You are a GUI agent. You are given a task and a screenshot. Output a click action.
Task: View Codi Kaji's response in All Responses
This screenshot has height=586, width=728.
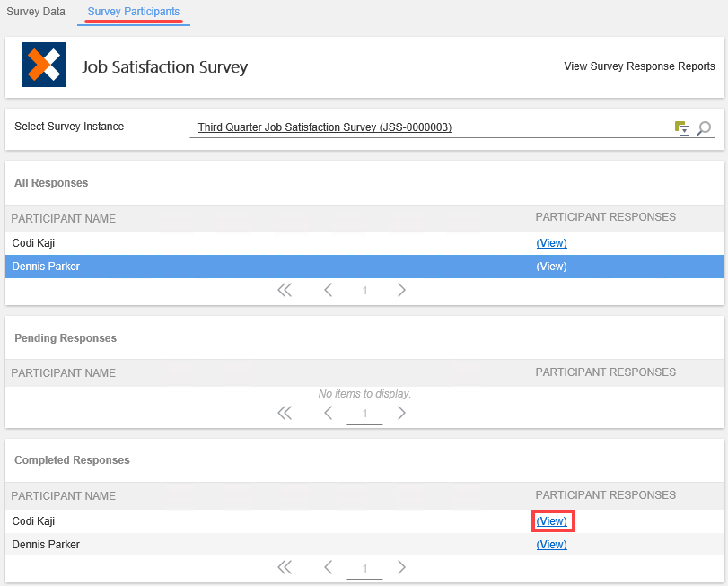tap(551, 243)
